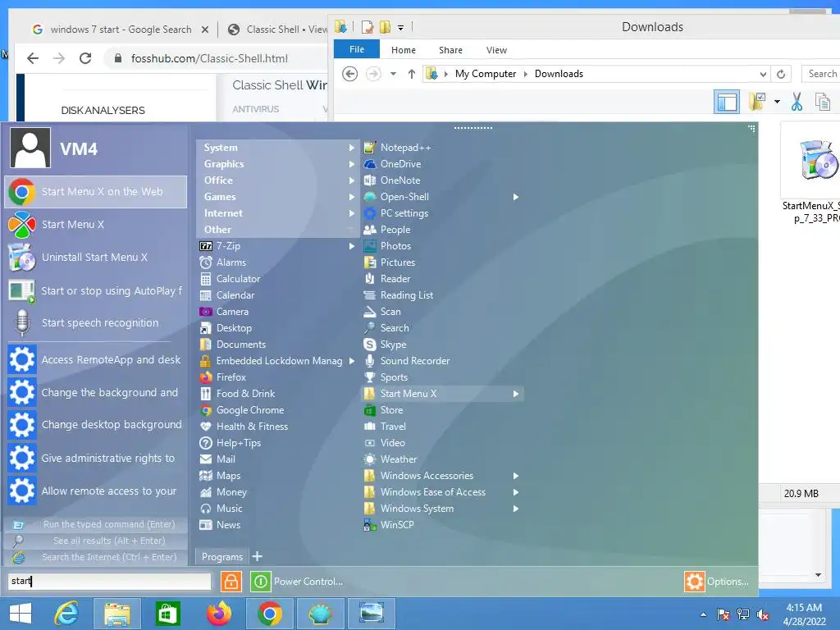This screenshot has width=840, height=630.
Task: Switch to the Share ribbon tab
Action: pyautogui.click(x=450, y=50)
